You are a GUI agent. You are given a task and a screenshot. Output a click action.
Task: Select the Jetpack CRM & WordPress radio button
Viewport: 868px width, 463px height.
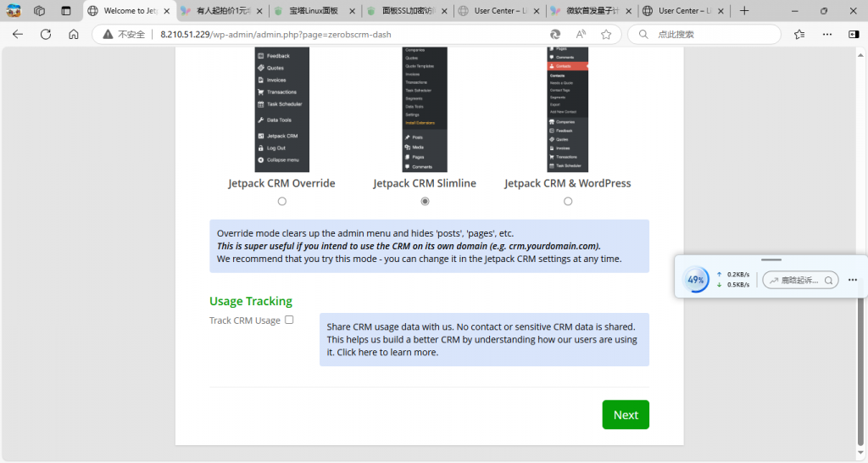click(x=568, y=202)
